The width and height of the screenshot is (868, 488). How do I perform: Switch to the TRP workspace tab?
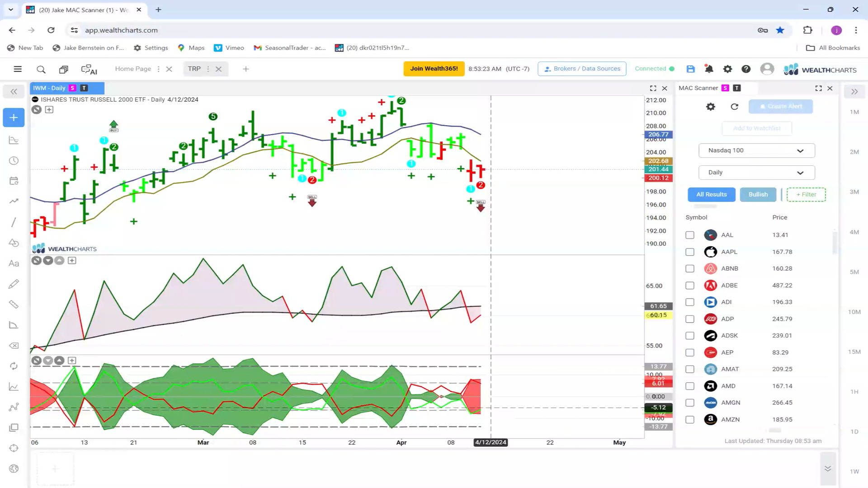tap(194, 69)
